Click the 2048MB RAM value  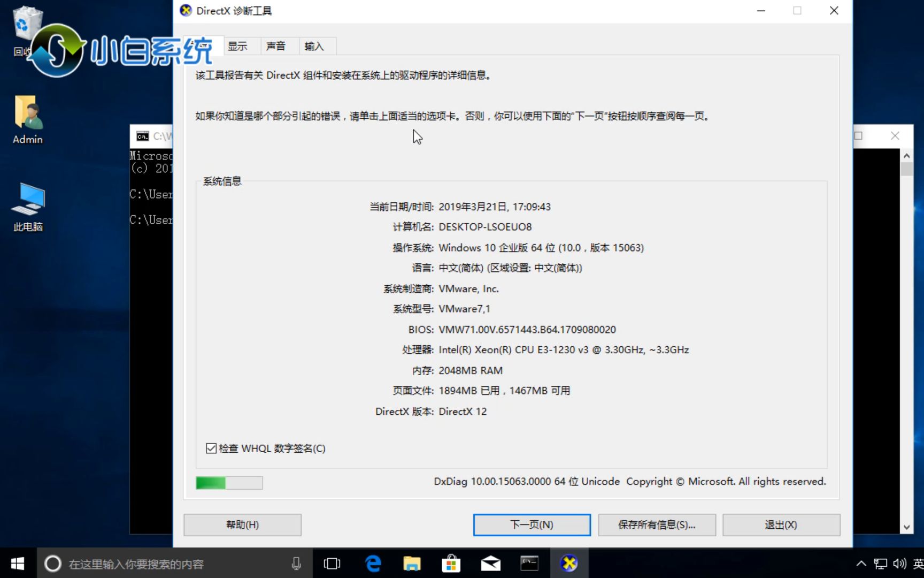point(471,370)
